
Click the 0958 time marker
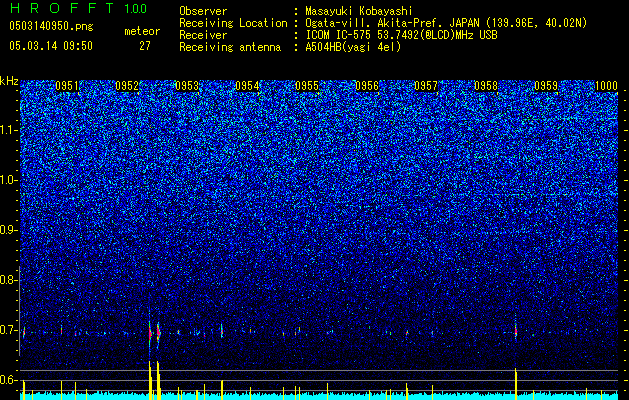coord(486,86)
